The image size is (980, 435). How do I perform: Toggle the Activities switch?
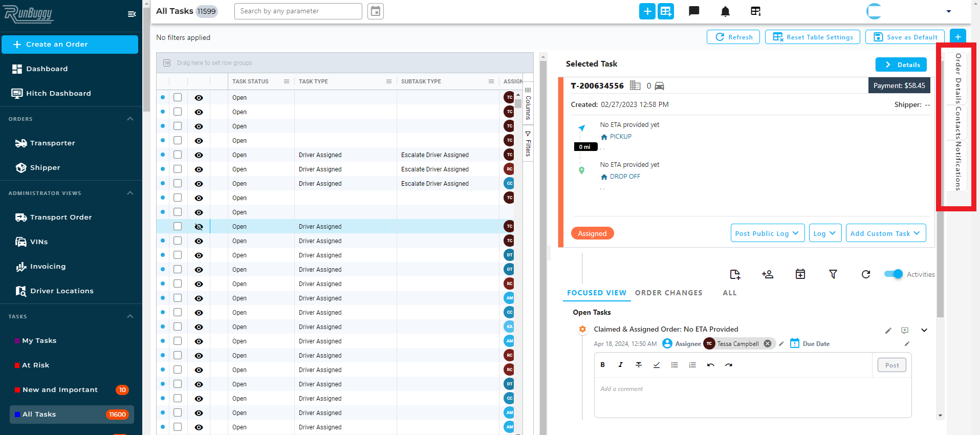[894, 274]
